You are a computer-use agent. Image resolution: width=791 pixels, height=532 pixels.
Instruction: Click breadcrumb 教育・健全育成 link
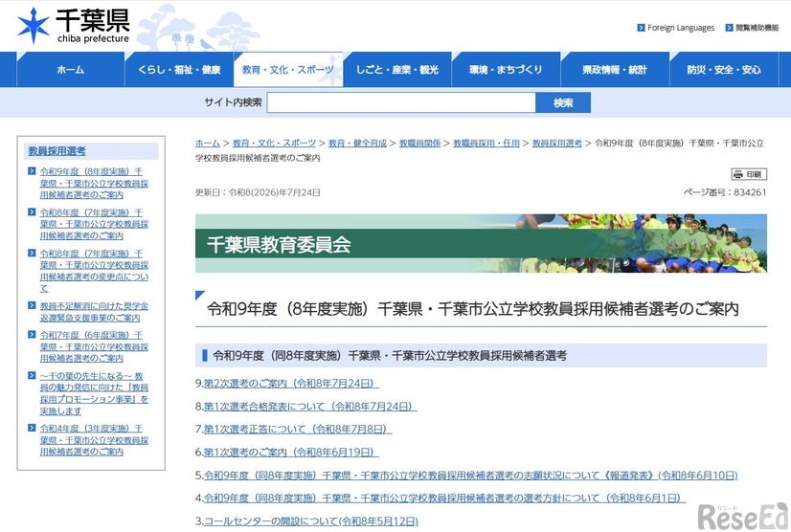pyautogui.click(x=357, y=144)
